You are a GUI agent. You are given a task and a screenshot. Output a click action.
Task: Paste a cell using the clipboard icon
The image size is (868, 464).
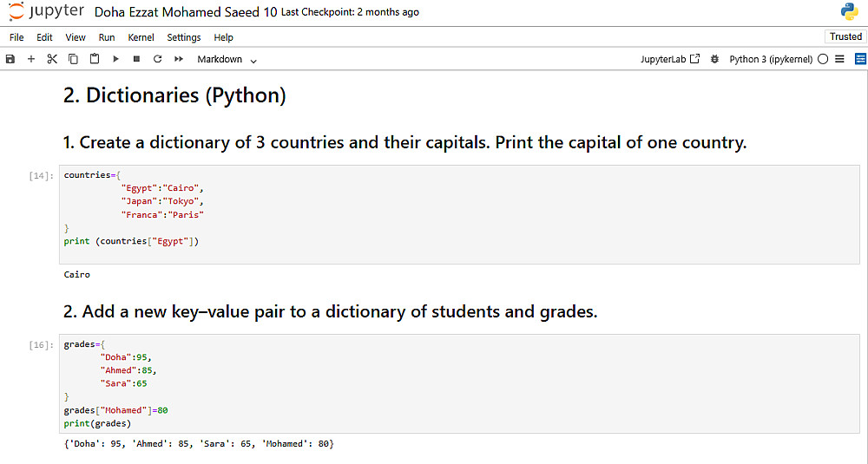94,59
